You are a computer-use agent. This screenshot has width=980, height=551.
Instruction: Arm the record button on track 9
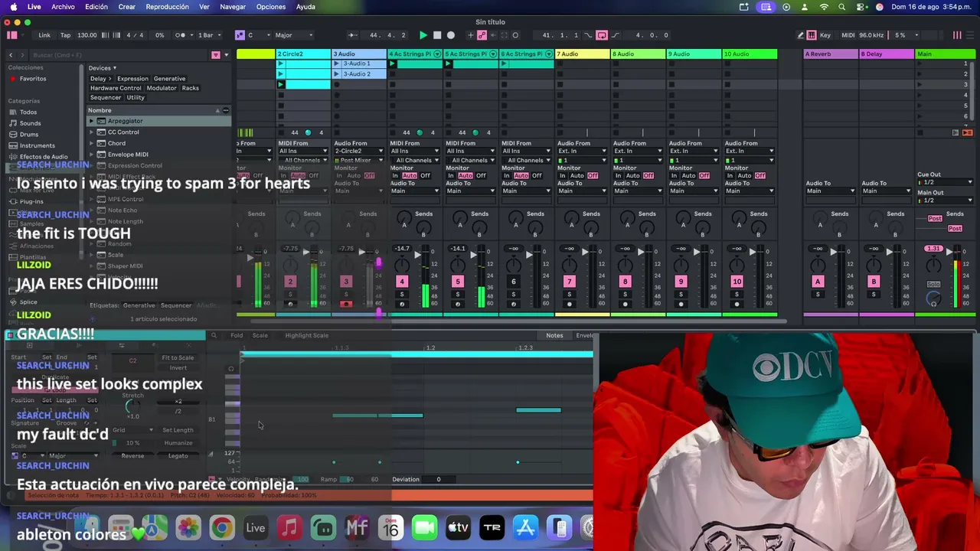(x=681, y=305)
